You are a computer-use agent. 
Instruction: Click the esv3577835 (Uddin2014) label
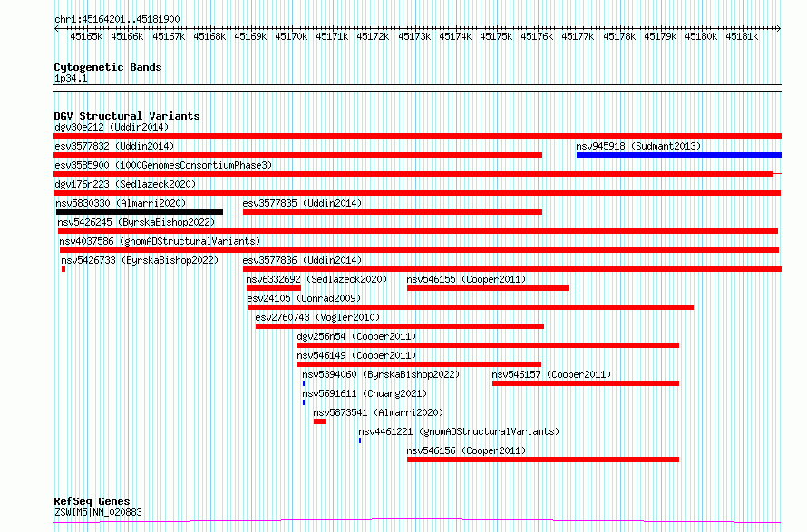click(x=302, y=203)
